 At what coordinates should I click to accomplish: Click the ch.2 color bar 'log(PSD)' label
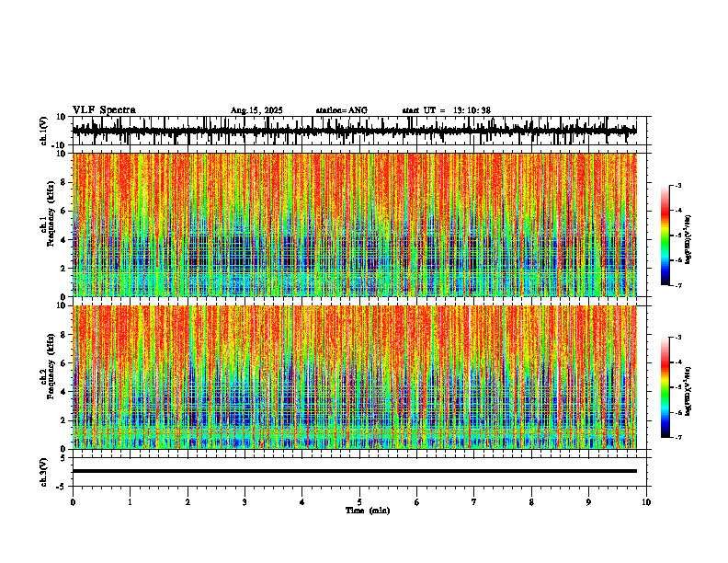click(x=688, y=391)
